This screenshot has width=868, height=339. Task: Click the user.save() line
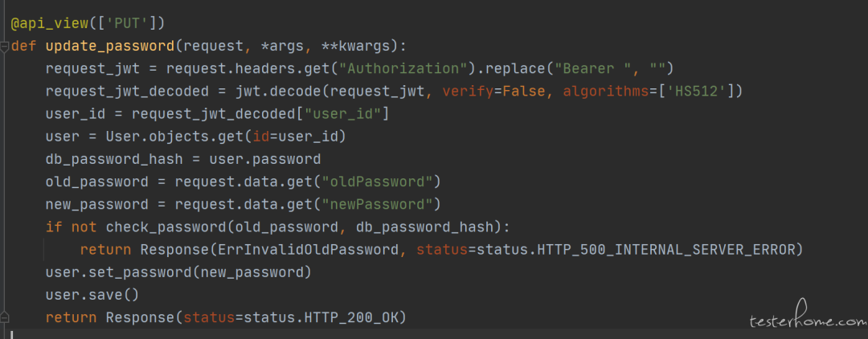92,296
